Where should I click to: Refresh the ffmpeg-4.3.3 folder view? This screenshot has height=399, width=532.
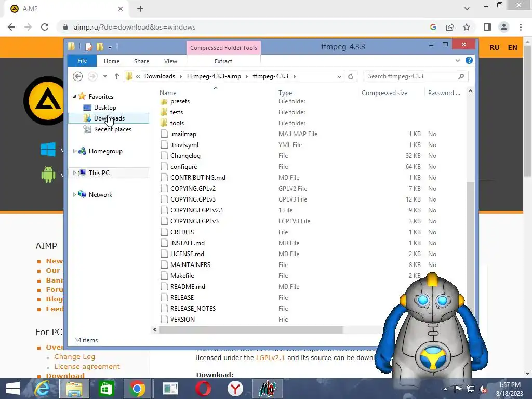(x=351, y=76)
